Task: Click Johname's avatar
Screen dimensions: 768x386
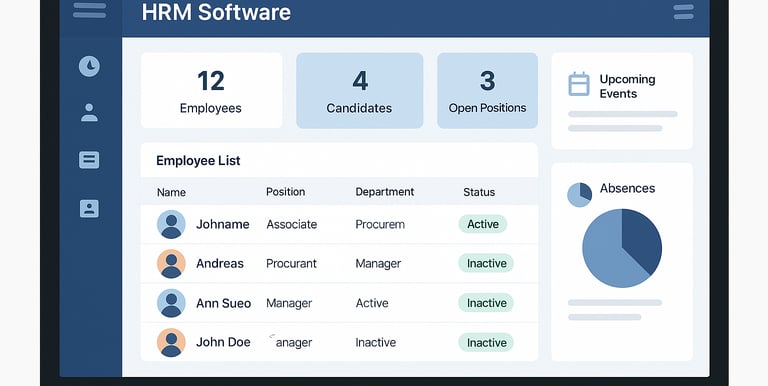Action: point(171,224)
